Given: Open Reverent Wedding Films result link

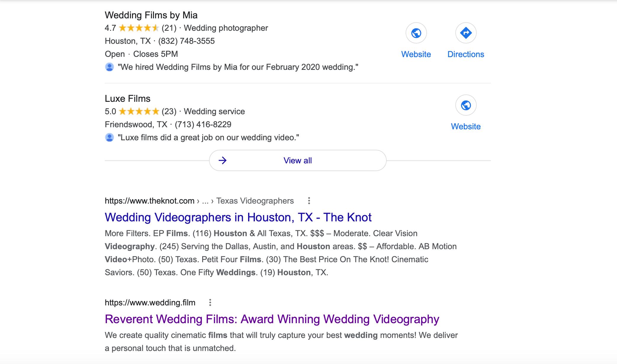Looking at the screenshot, I should [272, 319].
